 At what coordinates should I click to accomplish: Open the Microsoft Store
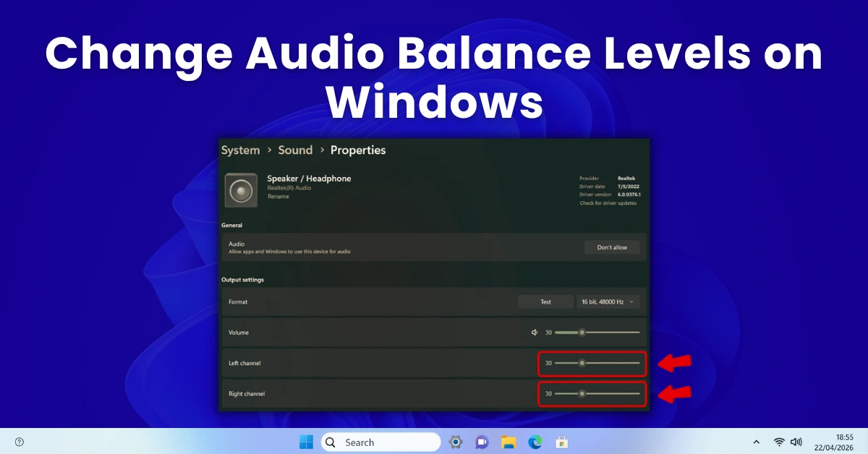[561, 442]
